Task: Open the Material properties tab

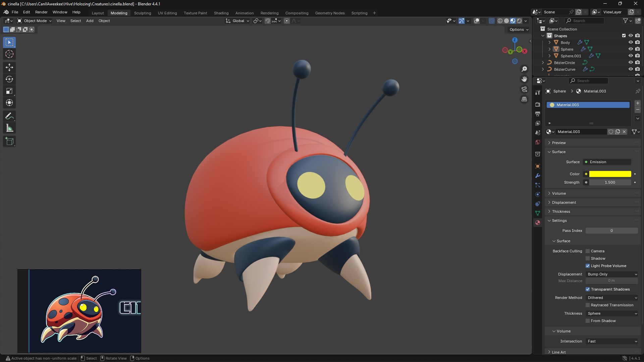Action: pyautogui.click(x=538, y=223)
